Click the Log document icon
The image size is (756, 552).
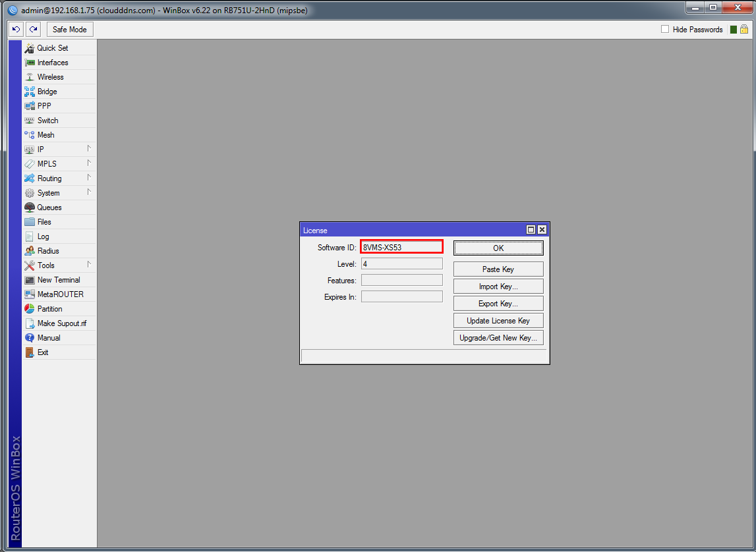click(30, 236)
